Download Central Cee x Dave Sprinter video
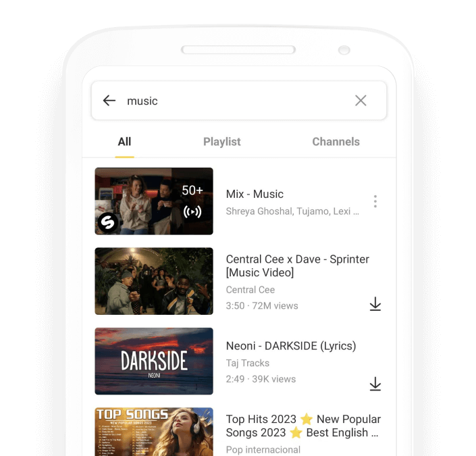Viewport: 476px width, 456px height. [375, 304]
